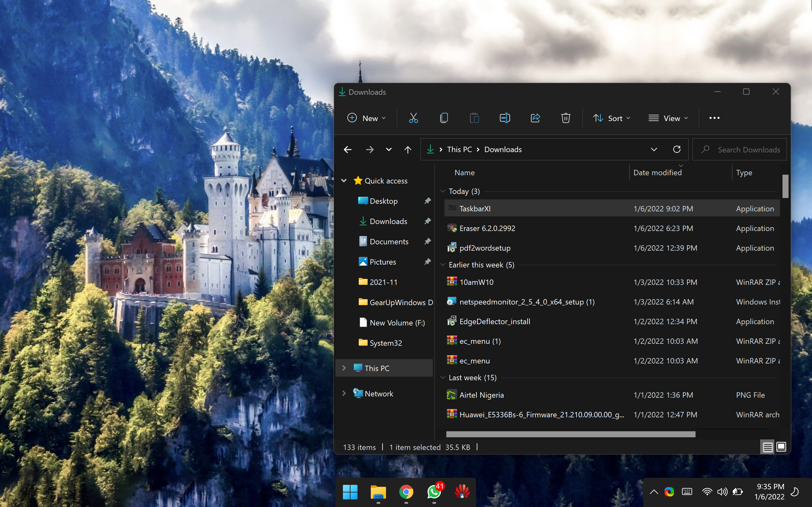Click the Cut (scissors) icon in toolbar

point(413,118)
